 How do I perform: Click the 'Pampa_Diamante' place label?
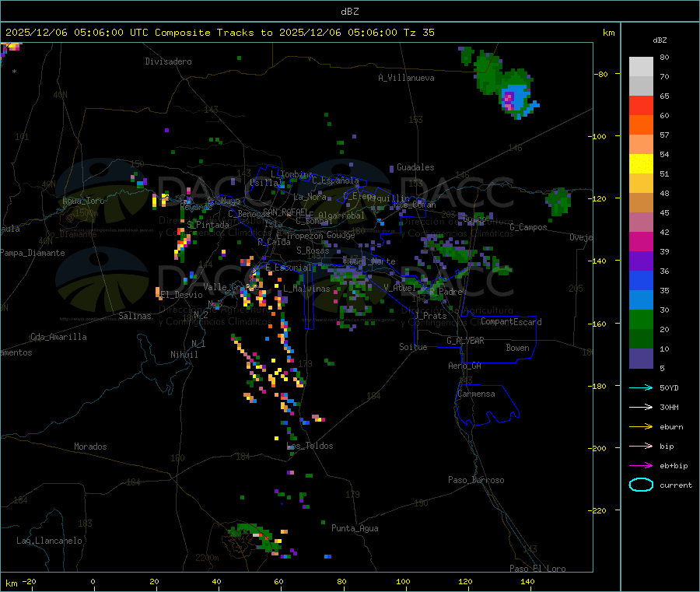(x=33, y=253)
